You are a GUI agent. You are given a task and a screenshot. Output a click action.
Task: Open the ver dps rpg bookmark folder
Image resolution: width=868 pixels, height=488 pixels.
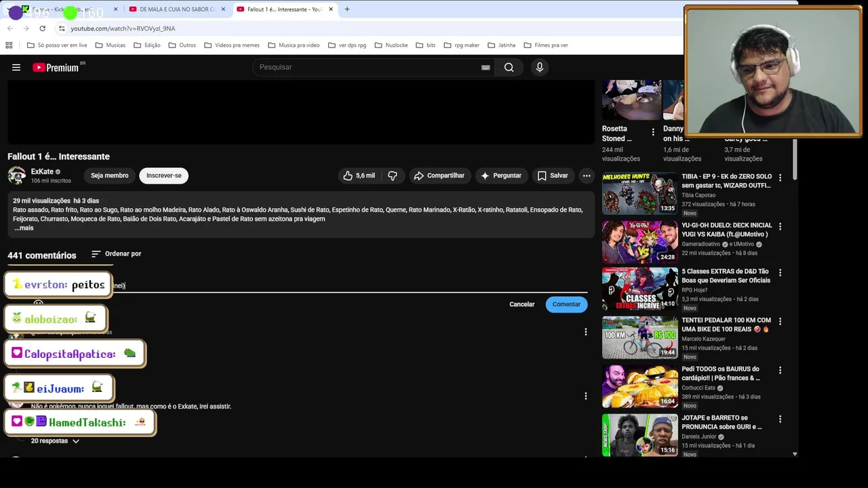click(x=347, y=45)
